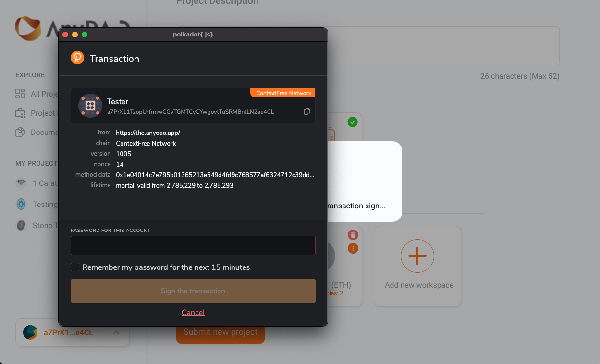Image resolution: width=600 pixels, height=364 pixels.
Task: Click the ContextFree Network badge
Action: tap(283, 93)
